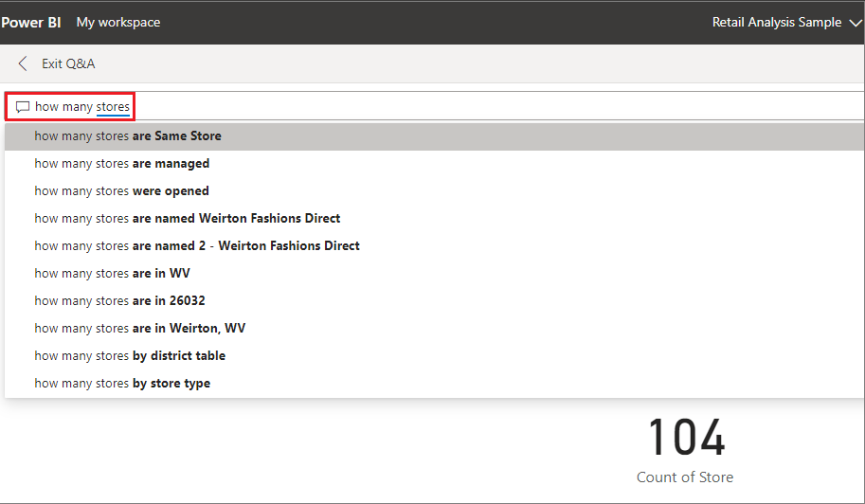
Task: Click the chat bubble icon in question box
Action: [23, 107]
